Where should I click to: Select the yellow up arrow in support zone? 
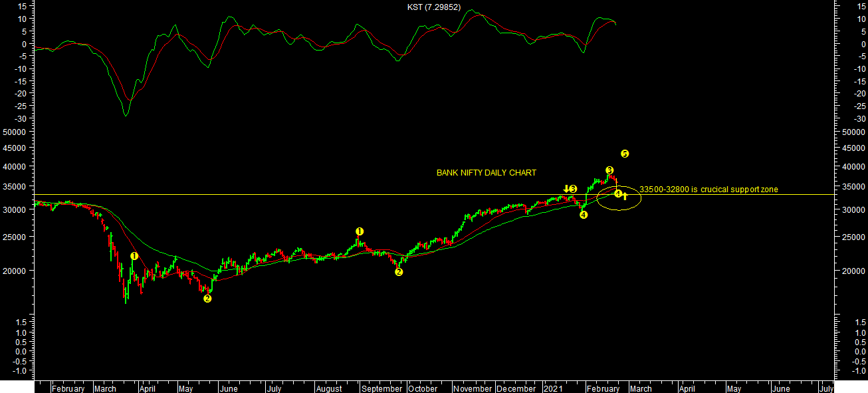click(x=625, y=196)
